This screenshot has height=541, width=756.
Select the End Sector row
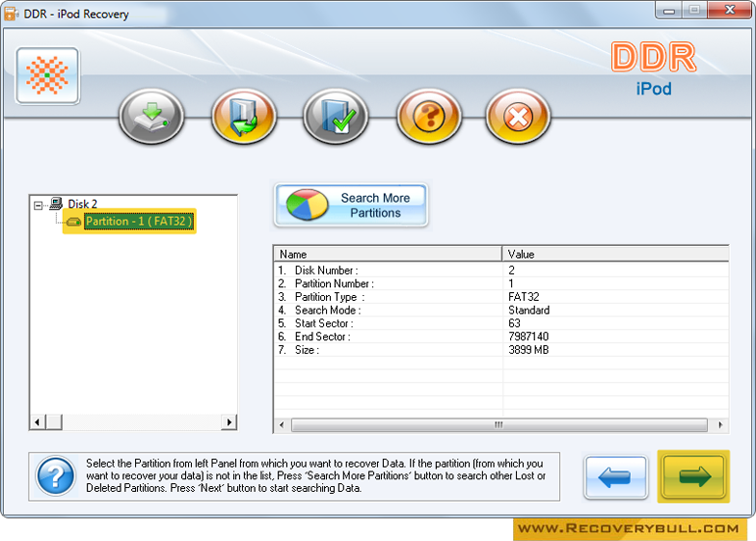pyautogui.click(x=501, y=336)
